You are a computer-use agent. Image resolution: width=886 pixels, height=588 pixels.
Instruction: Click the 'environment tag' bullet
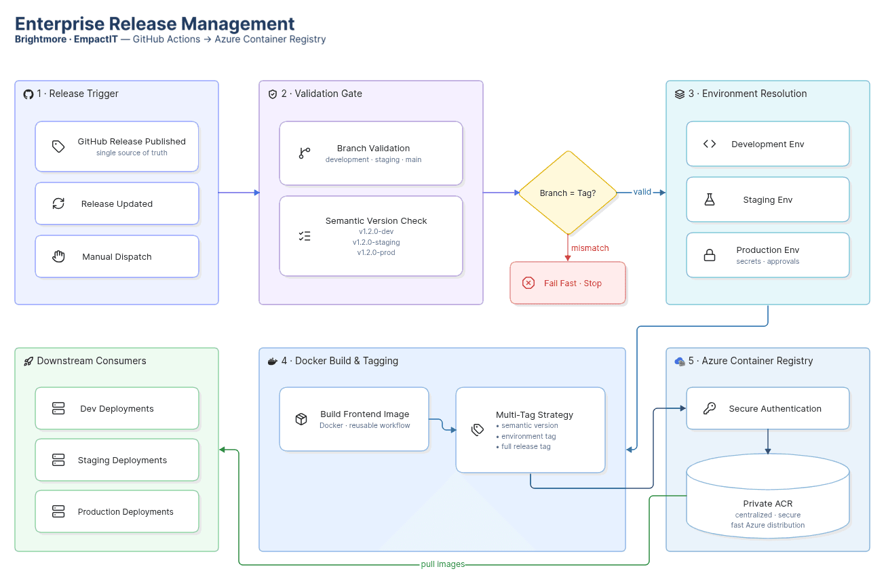526,437
